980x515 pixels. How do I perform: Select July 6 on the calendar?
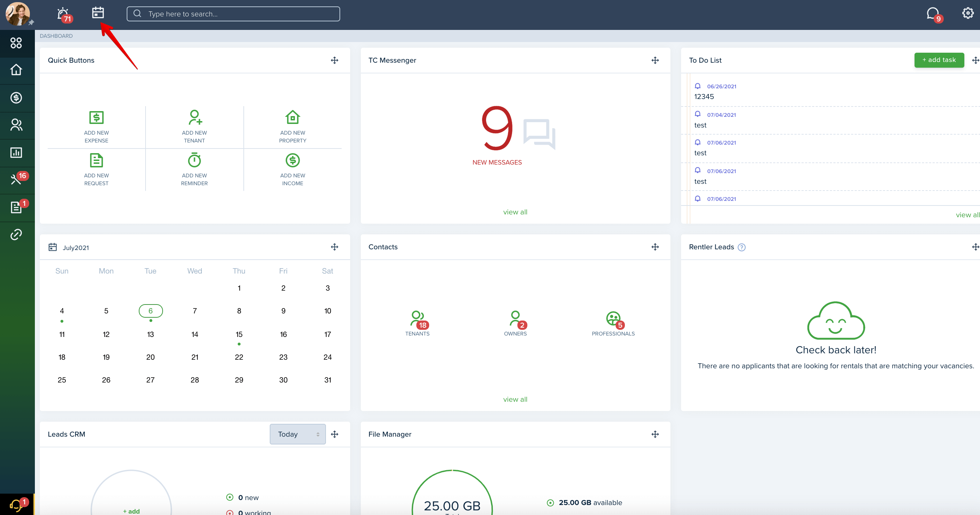pyautogui.click(x=151, y=311)
